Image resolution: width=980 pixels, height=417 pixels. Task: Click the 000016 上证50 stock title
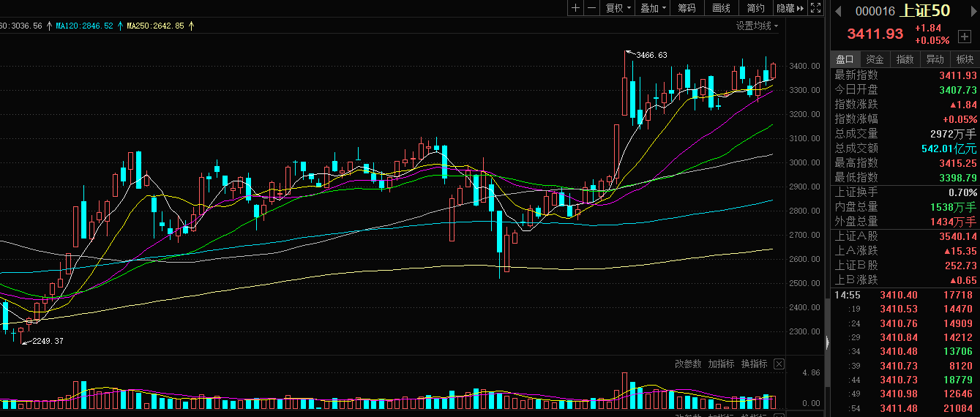coord(902,10)
